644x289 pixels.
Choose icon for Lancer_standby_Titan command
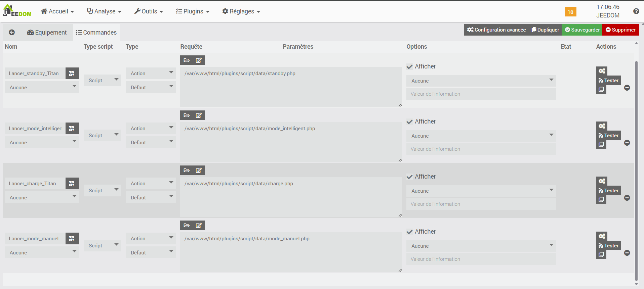click(72, 74)
